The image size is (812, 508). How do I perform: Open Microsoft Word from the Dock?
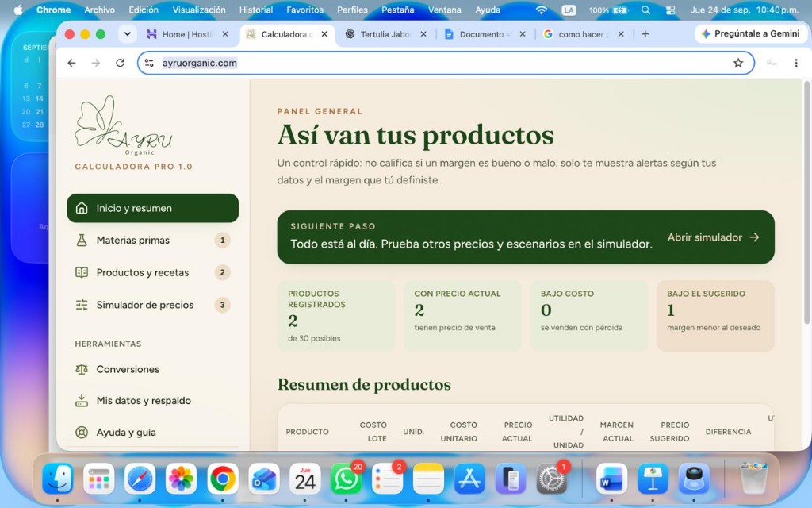pos(611,479)
